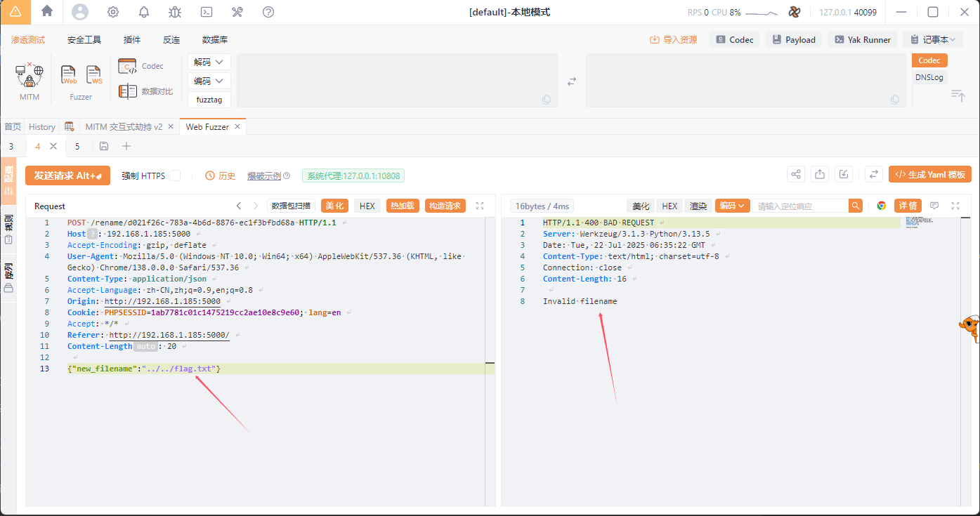Expand the request editor to fullscreen

[480, 206]
